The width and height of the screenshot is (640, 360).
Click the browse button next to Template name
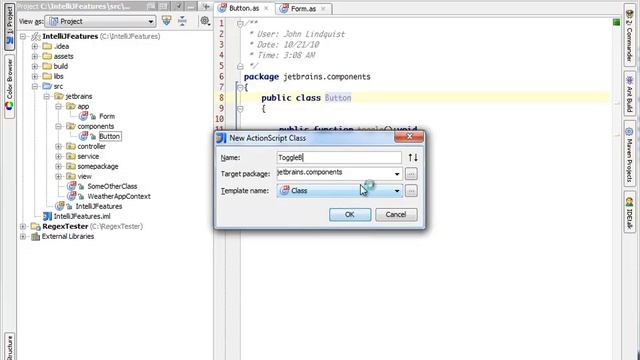click(x=411, y=191)
